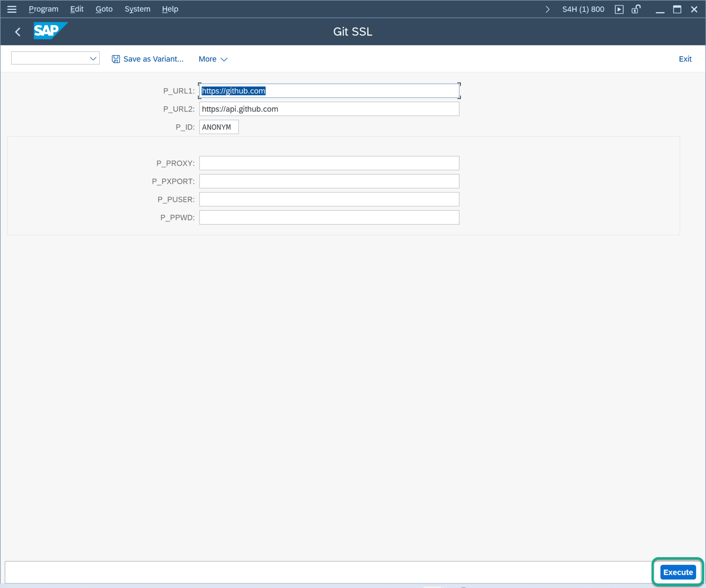Open the Program menu

[43, 9]
